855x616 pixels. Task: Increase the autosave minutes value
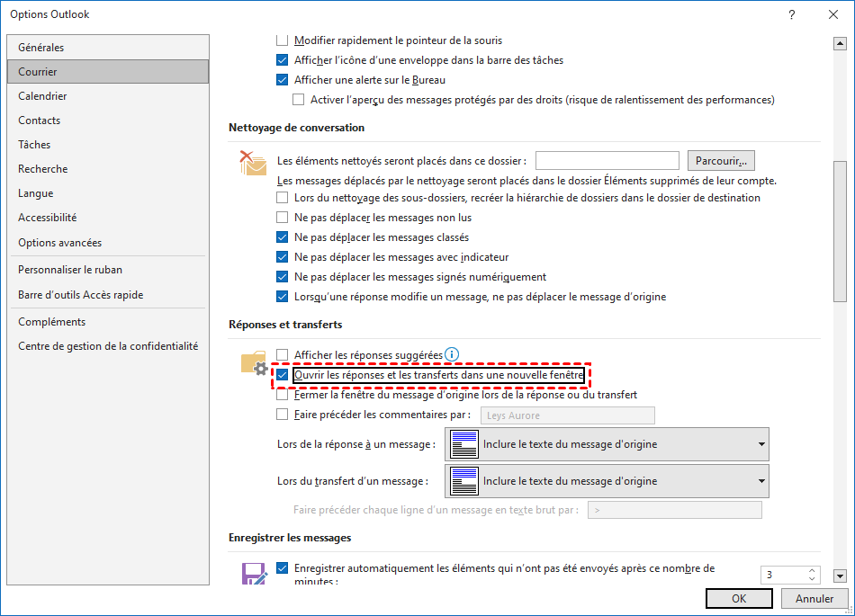(x=812, y=570)
